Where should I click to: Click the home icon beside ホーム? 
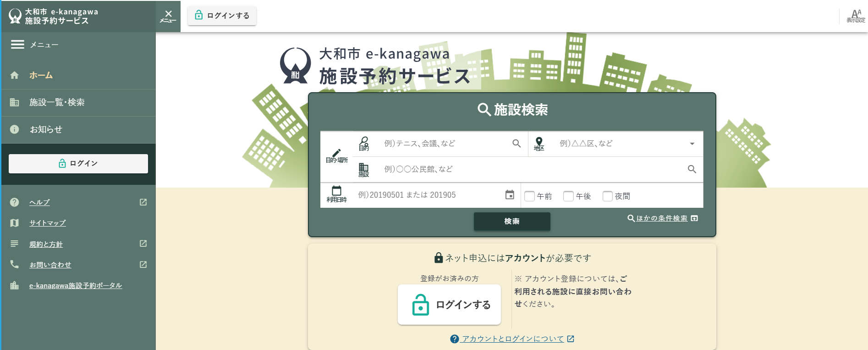click(x=15, y=75)
